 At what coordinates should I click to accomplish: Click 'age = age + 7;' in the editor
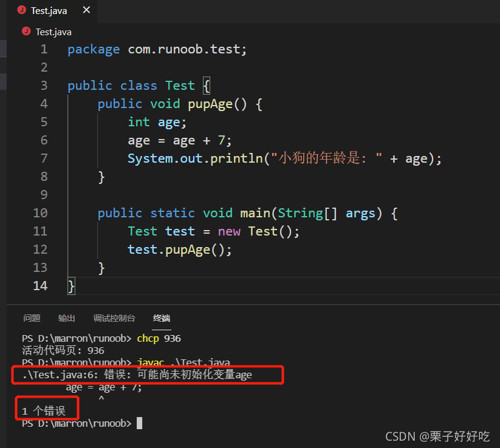tap(180, 141)
